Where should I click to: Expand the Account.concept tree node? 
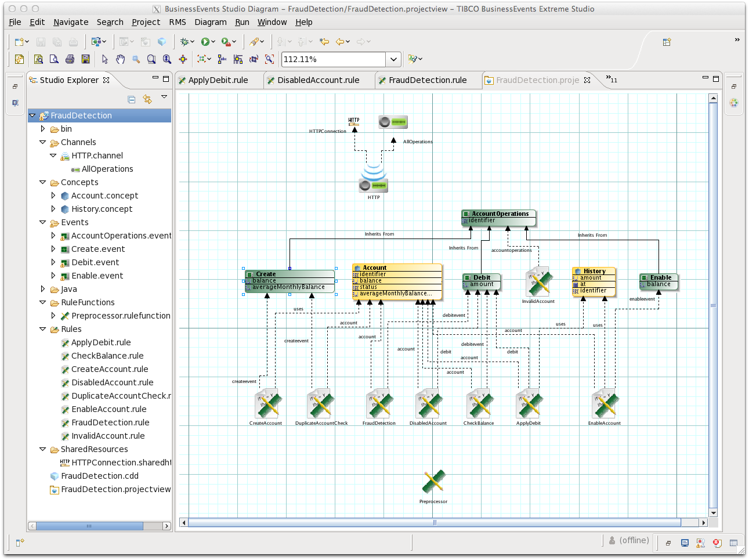(53, 196)
